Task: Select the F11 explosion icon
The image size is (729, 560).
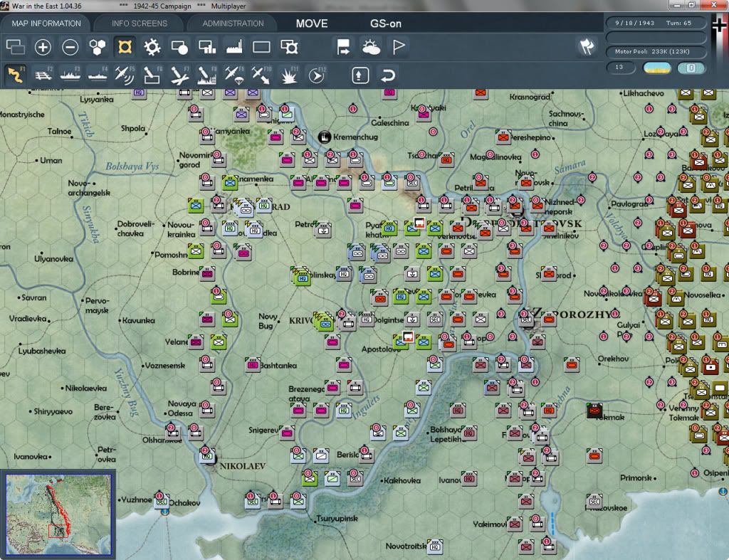Action: click(x=289, y=75)
